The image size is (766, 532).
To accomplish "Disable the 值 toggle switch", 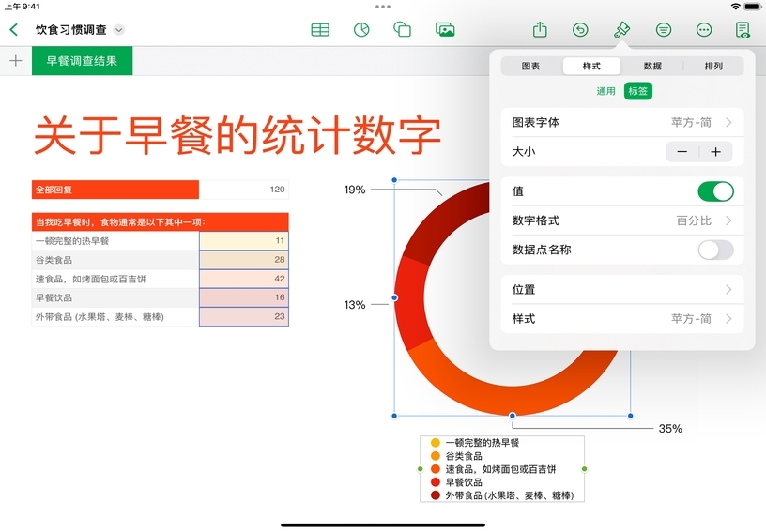I will (x=715, y=191).
